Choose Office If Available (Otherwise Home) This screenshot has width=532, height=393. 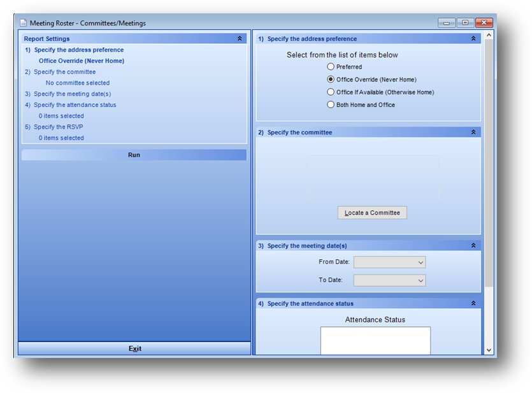[x=331, y=92]
